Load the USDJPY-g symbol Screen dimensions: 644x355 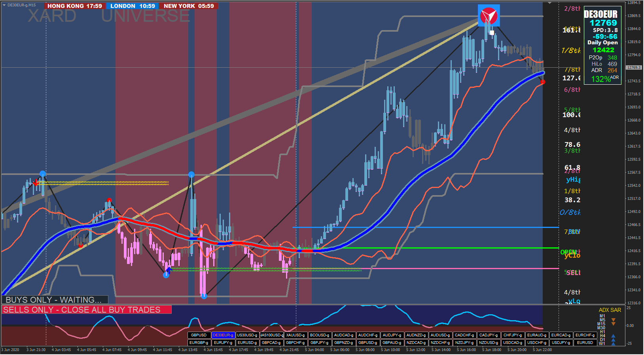point(561,343)
